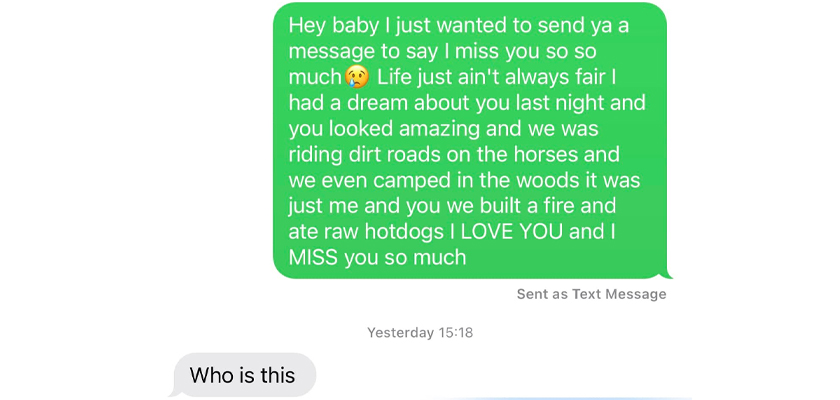840x400 pixels.
Task: Select the uppercase word "MISS"
Action: click(313, 258)
